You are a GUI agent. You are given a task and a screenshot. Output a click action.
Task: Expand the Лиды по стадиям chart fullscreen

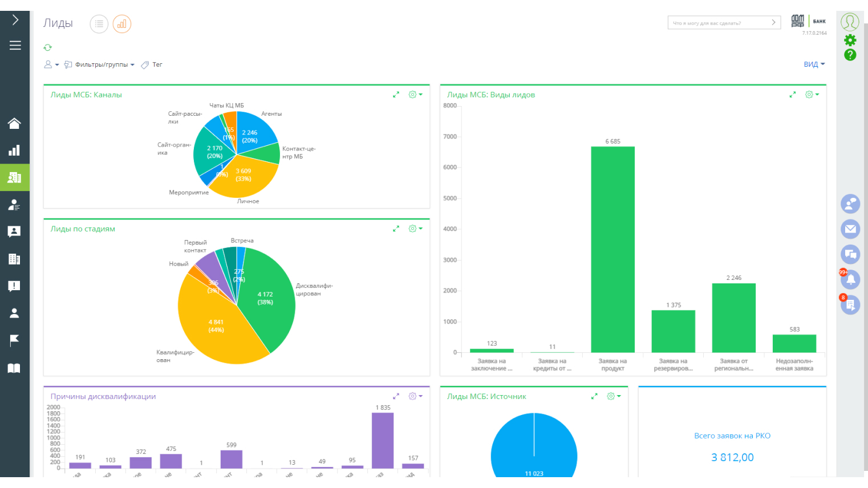[396, 229]
